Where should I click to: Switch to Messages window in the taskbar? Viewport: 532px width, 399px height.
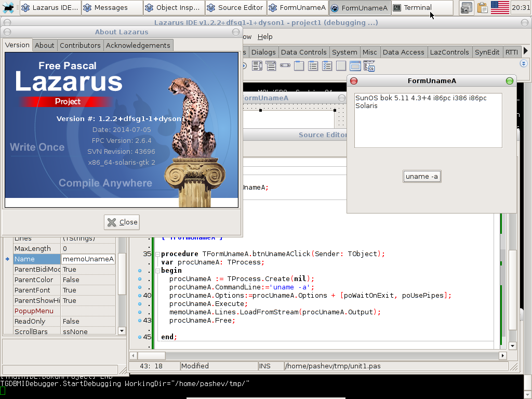click(x=112, y=7)
